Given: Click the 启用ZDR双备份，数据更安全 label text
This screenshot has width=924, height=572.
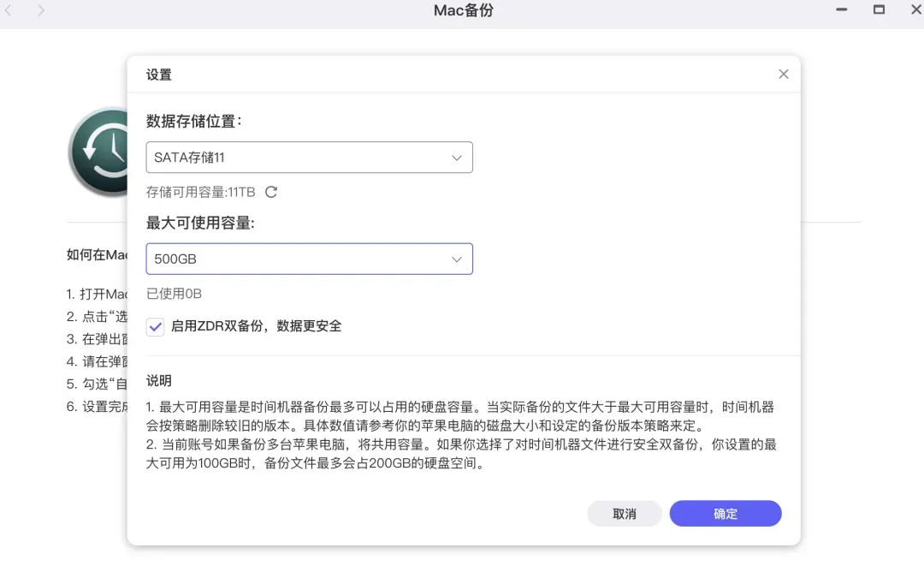Looking at the screenshot, I should click(257, 326).
